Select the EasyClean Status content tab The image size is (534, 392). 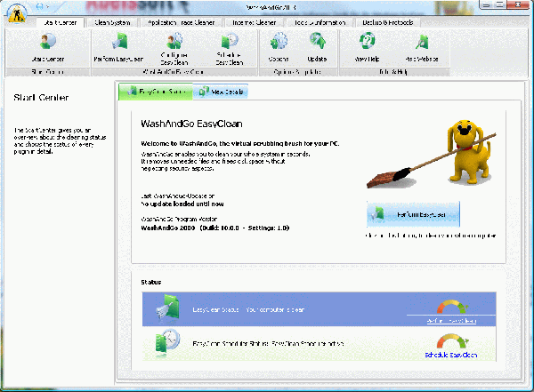[x=156, y=92]
